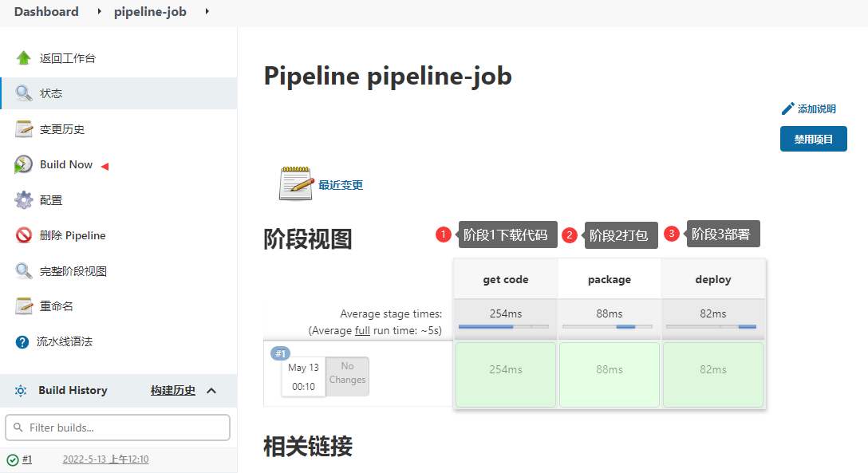Click the package average time bar

[x=607, y=326]
